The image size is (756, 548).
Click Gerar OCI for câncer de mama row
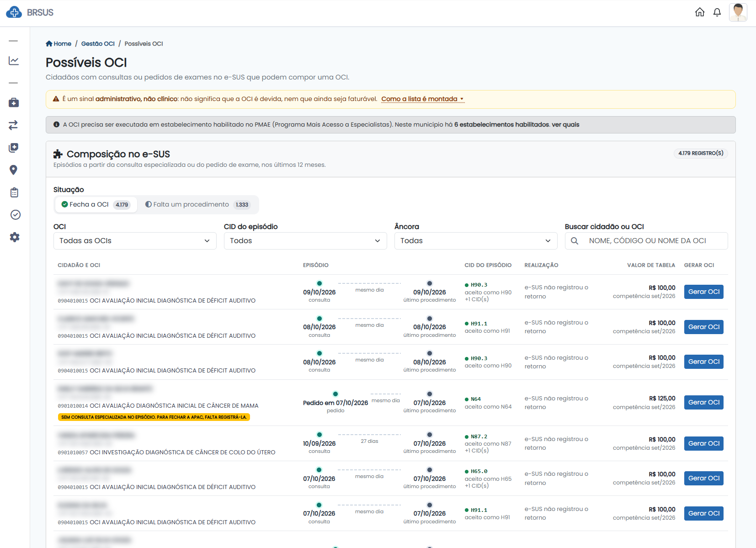[704, 402]
